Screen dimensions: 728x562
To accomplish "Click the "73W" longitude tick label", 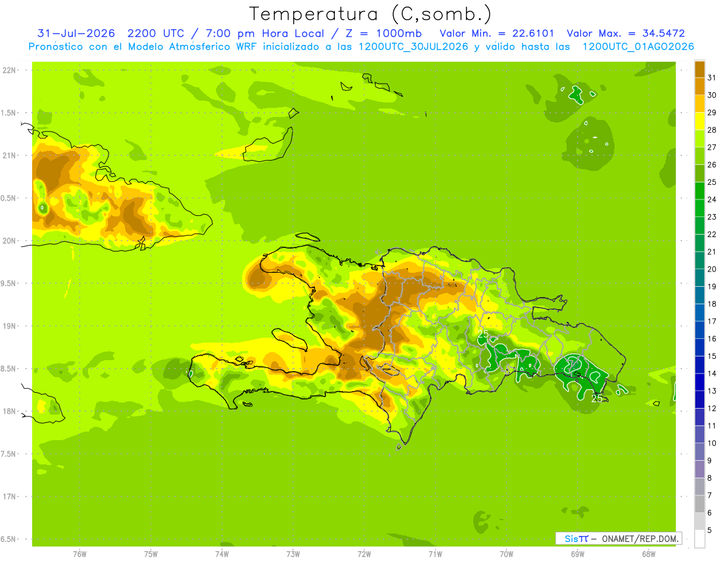I will (x=293, y=554).
